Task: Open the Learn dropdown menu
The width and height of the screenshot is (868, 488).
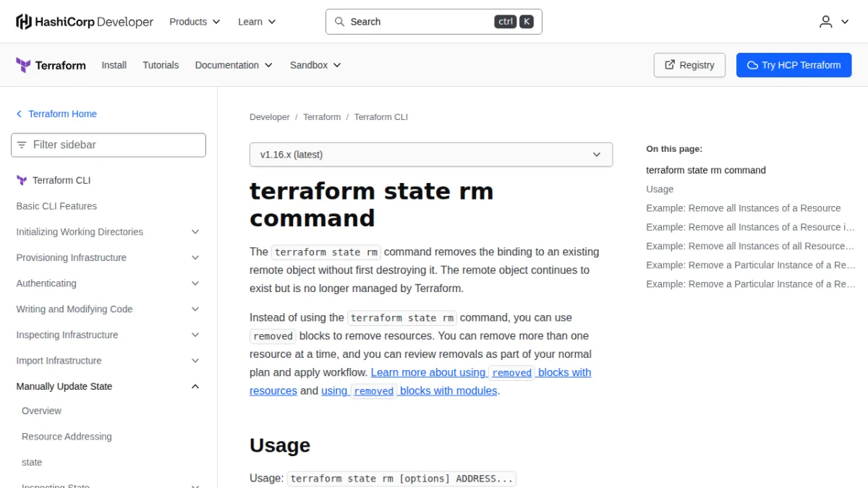Action: point(257,22)
